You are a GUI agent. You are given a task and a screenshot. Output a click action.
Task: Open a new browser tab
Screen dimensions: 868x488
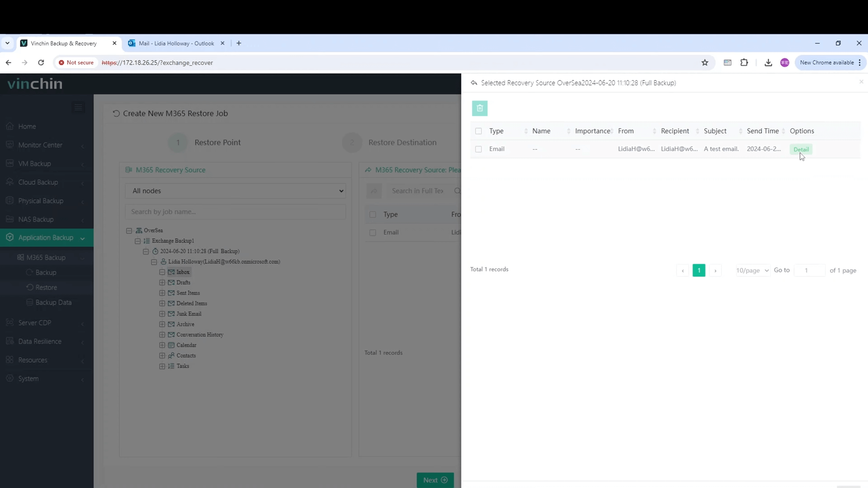[239, 43]
